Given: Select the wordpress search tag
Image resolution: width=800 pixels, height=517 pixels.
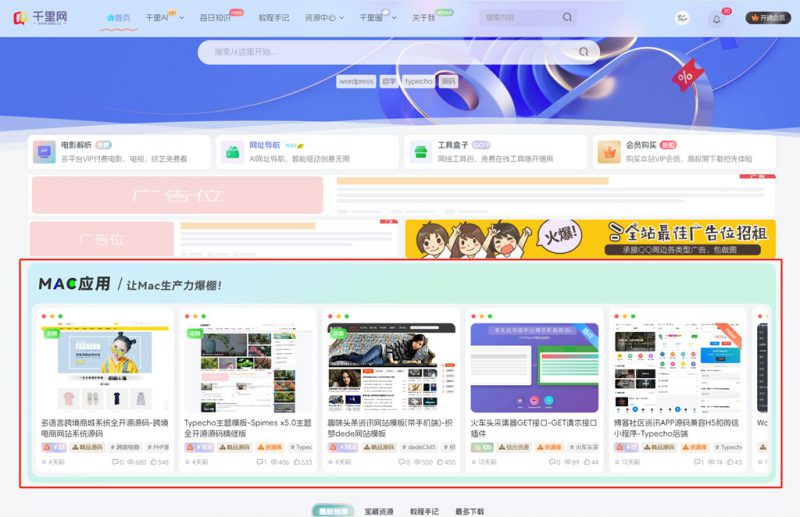Looking at the screenshot, I should point(356,81).
